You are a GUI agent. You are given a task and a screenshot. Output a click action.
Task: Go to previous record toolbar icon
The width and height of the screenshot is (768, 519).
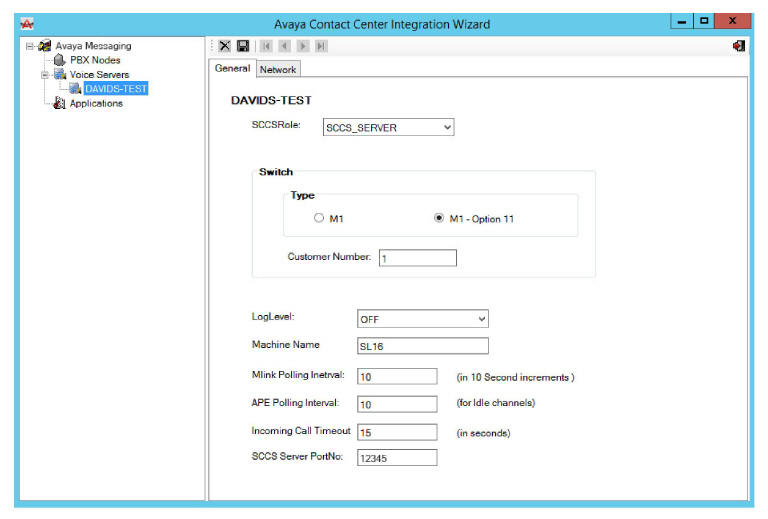[x=285, y=46]
